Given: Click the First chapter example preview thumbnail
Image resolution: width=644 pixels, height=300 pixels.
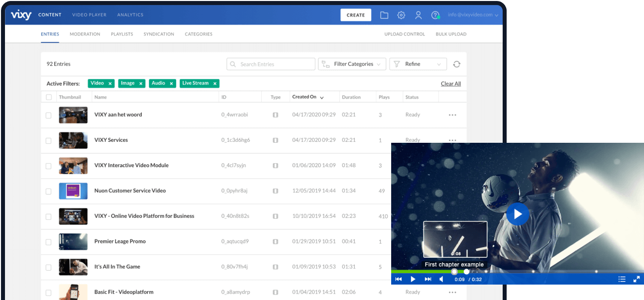Looking at the screenshot, I should [x=455, y=239].
